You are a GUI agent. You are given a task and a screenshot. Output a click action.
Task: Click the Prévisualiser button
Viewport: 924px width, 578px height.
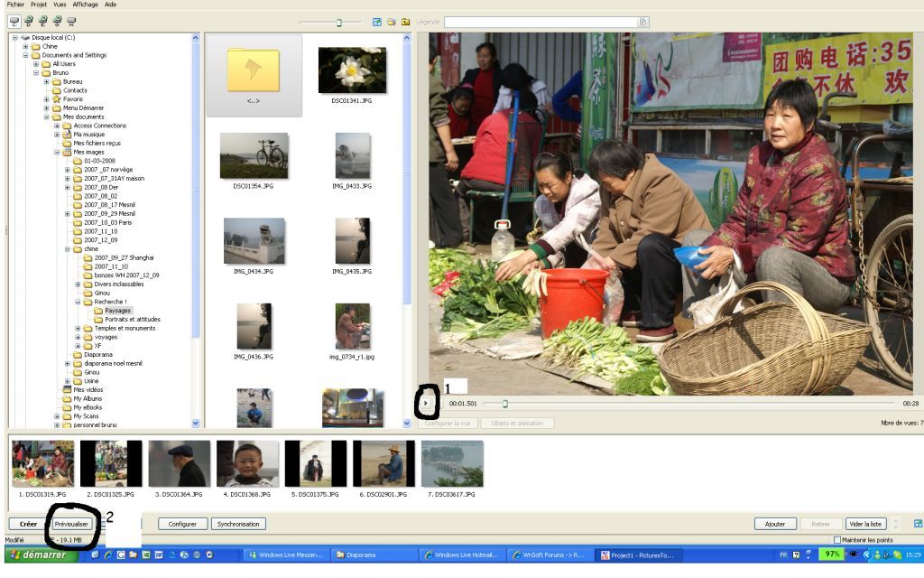click(71, 524)
